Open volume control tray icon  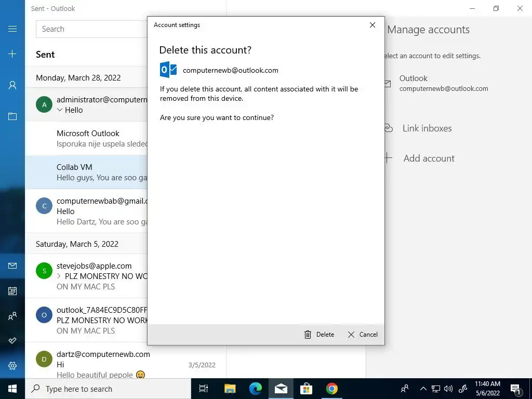click(448, 389)
